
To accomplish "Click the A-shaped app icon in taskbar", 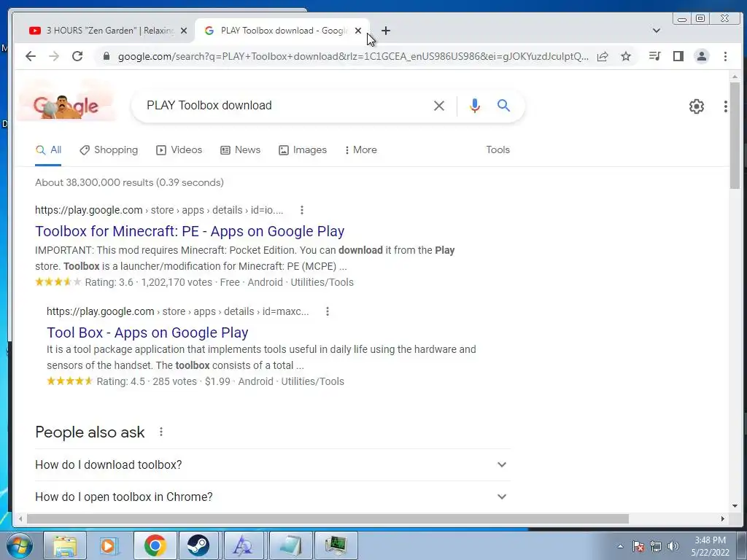I will (x=243, y=545).
